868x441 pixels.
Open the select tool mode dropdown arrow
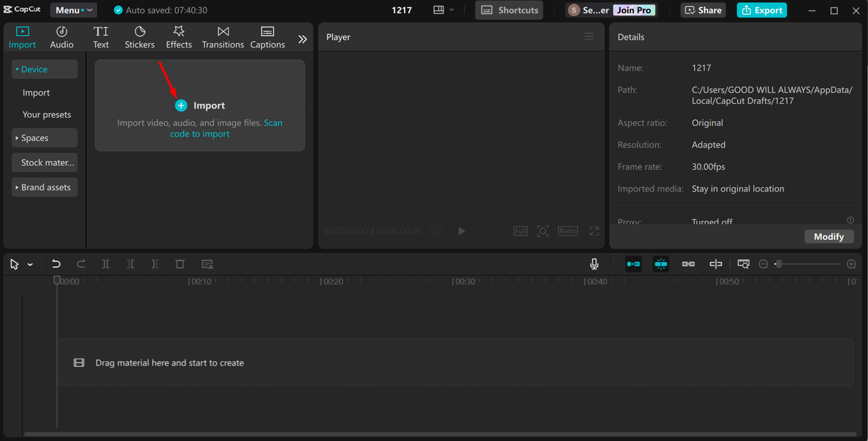click(30, 265)
